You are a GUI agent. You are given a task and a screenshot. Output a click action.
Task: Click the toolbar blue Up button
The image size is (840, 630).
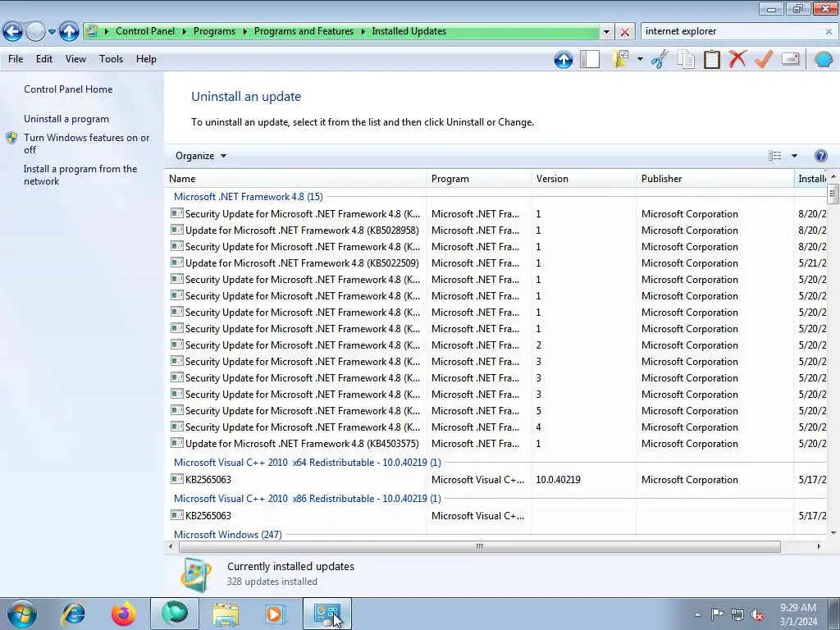click(x=563, y=59)
